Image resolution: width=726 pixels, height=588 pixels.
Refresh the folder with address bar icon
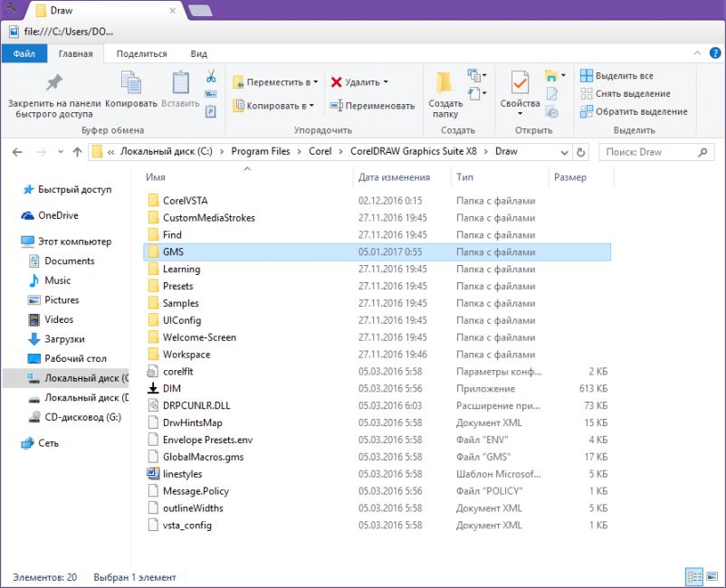coord(580,152)
